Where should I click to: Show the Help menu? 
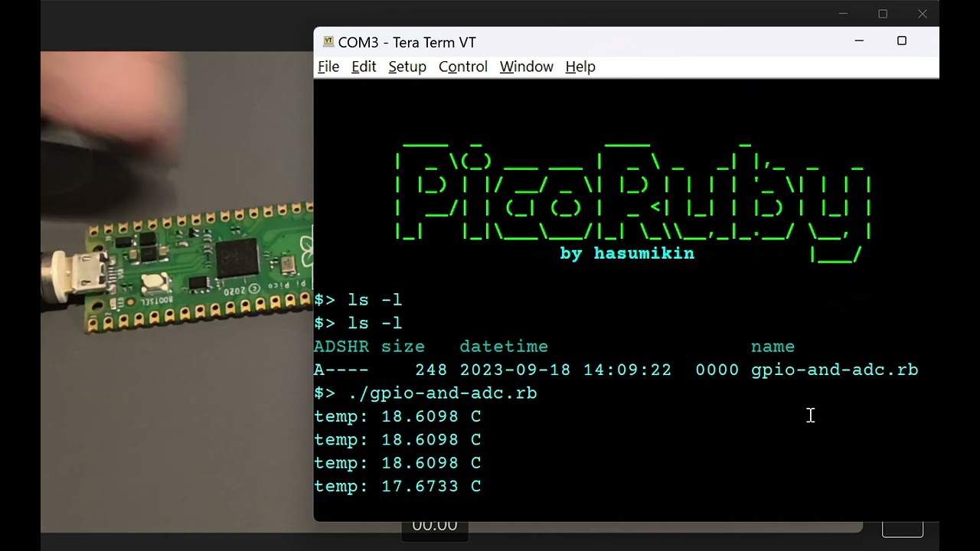click(x=580, y=67)
